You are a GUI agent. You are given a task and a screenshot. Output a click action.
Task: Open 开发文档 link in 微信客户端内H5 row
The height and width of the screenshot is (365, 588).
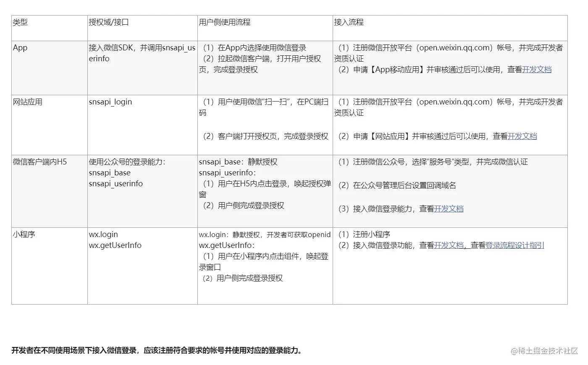(449, 209)
